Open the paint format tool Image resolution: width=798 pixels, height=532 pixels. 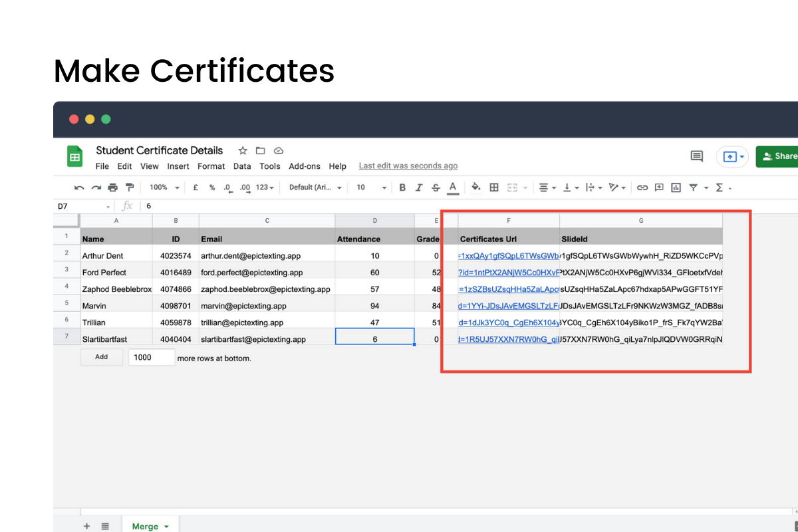pos(130,187)
